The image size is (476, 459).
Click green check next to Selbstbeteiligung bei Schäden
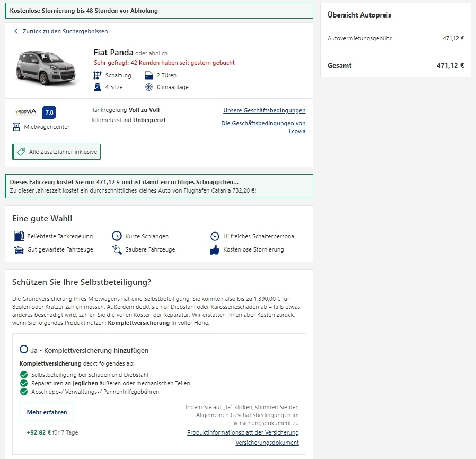tap(24, 375)
